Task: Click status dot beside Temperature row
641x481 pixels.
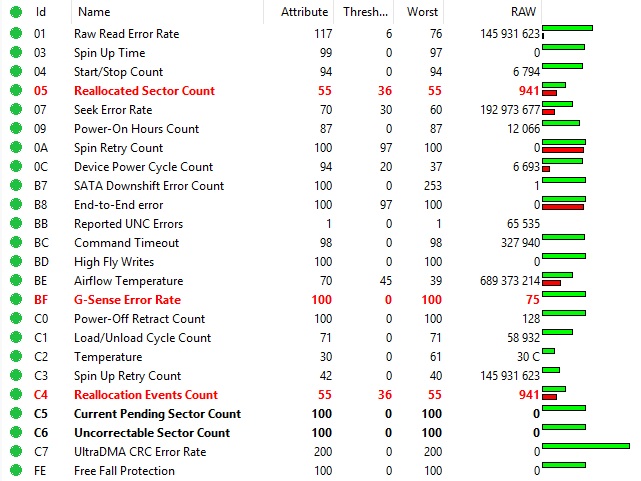Action: click(x=16, y=356)
